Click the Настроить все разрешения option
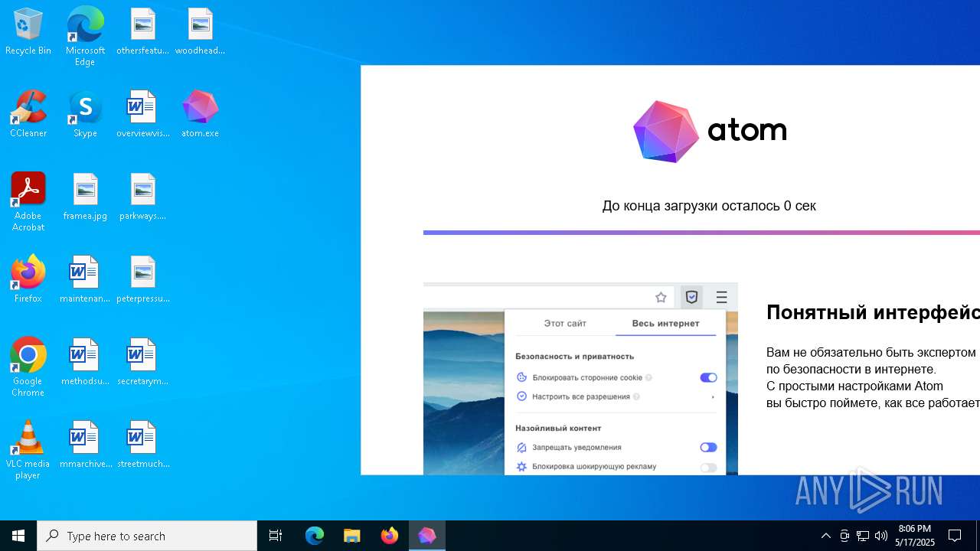Screen dimensions: 980x551 point(581,396)
